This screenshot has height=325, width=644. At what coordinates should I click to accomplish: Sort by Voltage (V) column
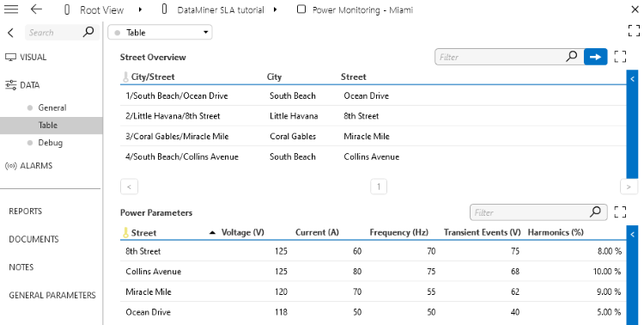click(242, 232)
